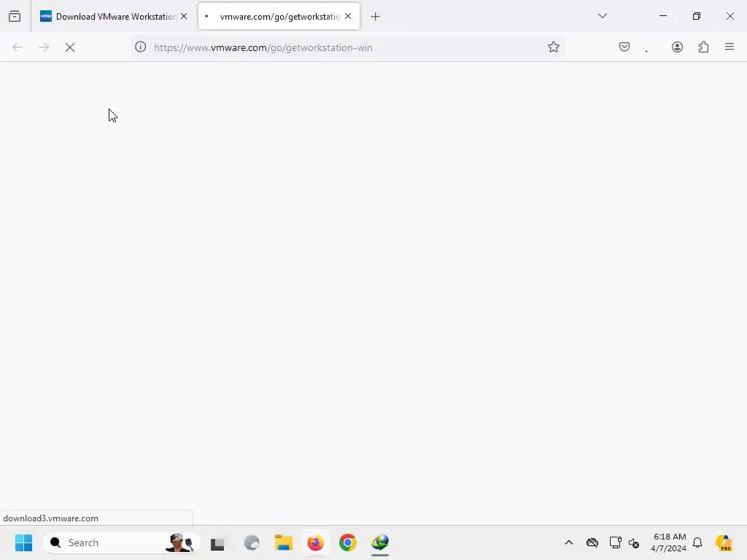This screenshot has width=747, height=560.
Task: Open Extensions panel
Action: pyautogui.click(x=703, y=47)
